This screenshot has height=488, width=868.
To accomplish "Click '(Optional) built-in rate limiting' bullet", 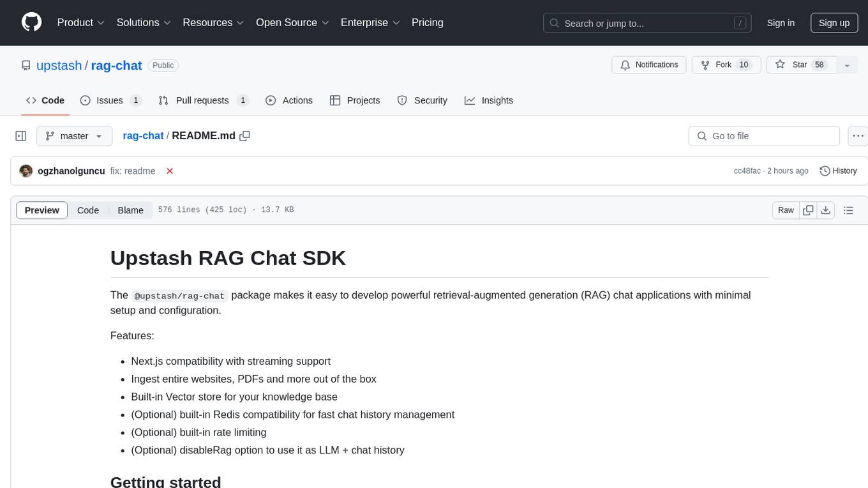I will (198, 432).
